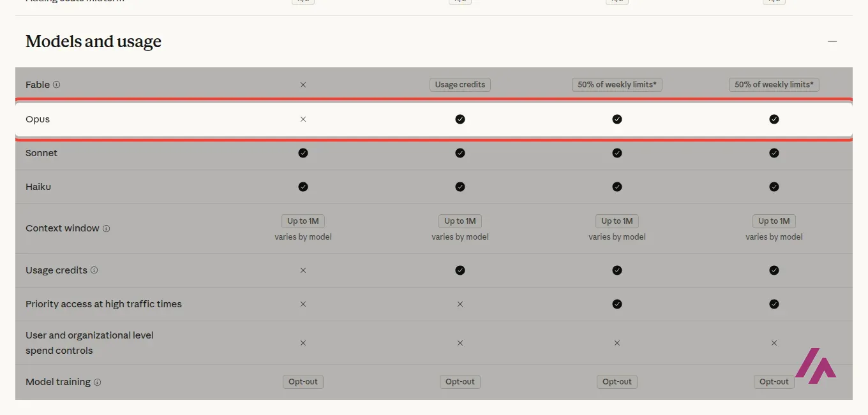Click the Opus checkmark in third plan column
The width and height of the screenshot is (868, 415).
[617, 119]
